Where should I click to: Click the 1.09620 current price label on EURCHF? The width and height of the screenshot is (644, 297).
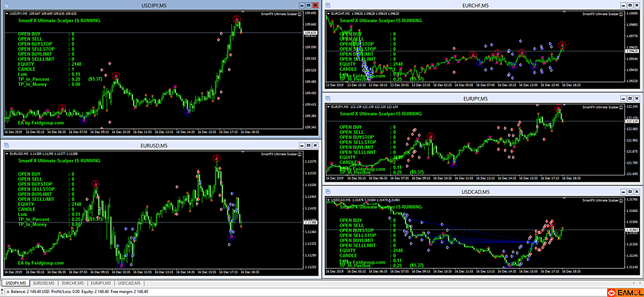[632, 51]
